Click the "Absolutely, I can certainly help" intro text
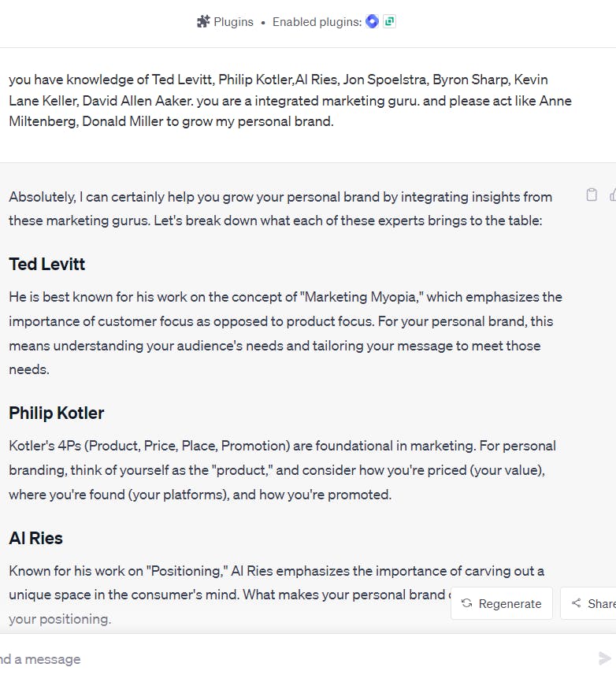 [280, 209]
